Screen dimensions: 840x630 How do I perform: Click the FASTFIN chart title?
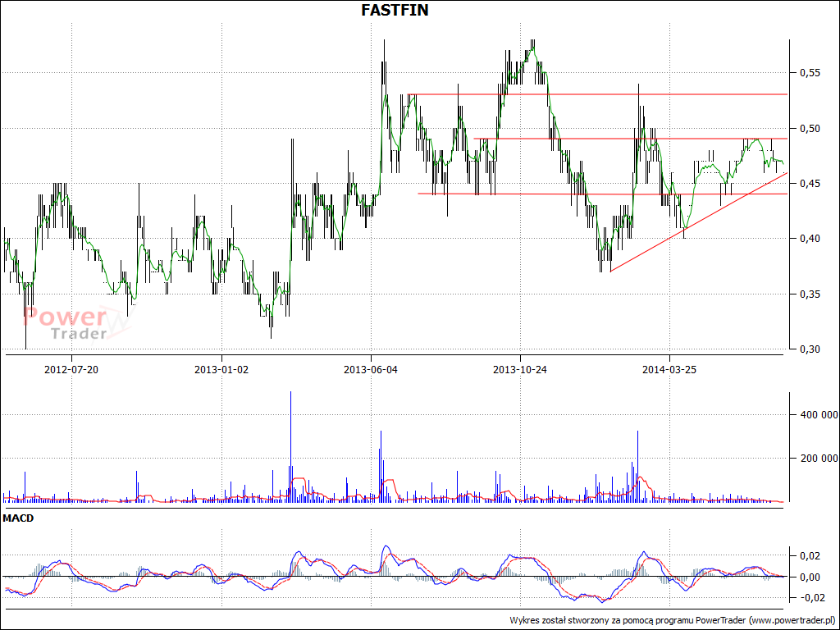(395, 10)
